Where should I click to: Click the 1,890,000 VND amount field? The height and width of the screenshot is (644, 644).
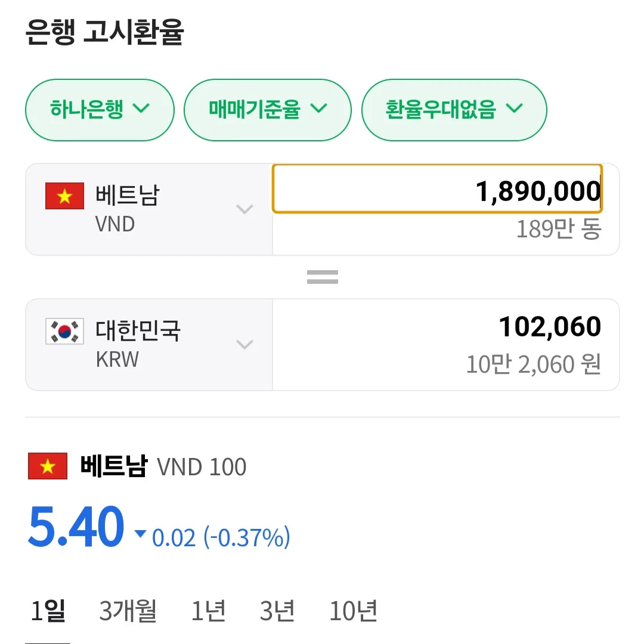tap(438, 189)
